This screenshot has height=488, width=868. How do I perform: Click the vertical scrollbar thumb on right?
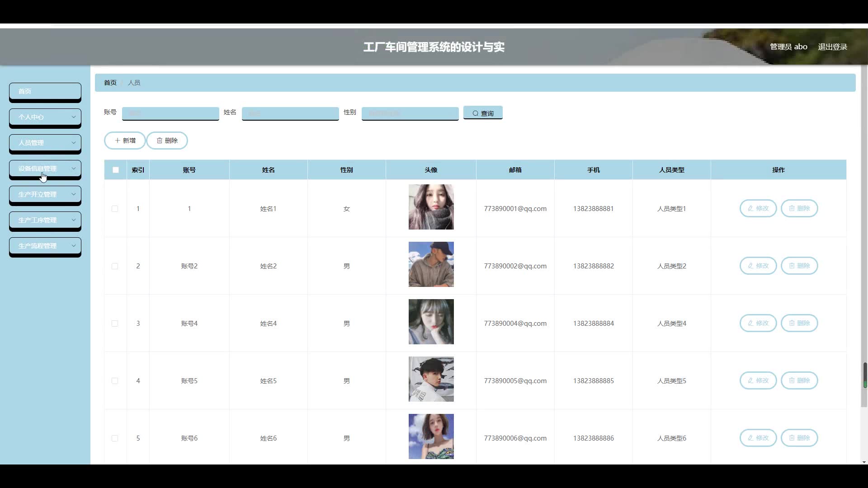pos(865,375)
